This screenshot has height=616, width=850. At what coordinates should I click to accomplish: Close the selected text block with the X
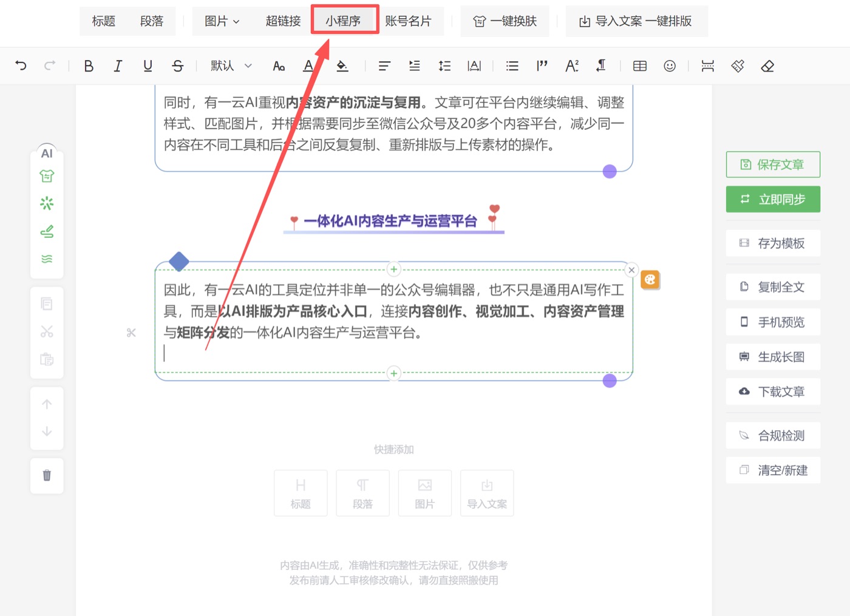[631, 270]
